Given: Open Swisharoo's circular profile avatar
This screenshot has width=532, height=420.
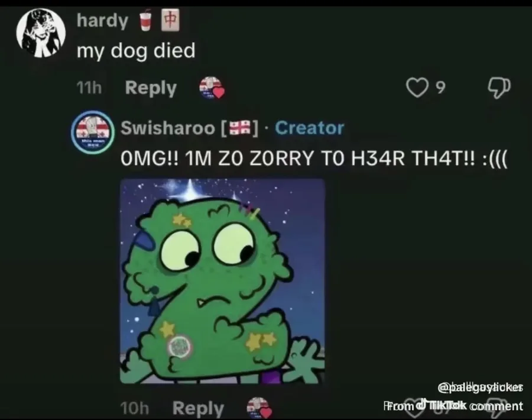Looking at the screenshot, I should coord(93,132).
